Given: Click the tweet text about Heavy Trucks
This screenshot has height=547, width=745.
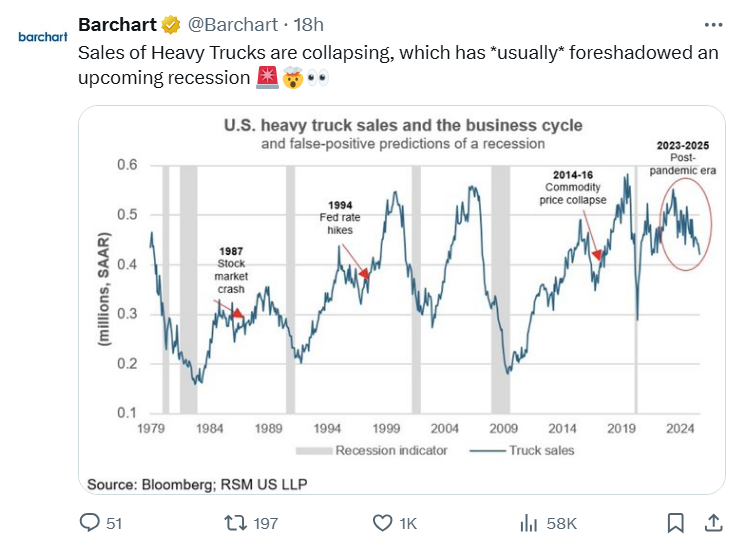Looking at the screenshot, I should 398,64.
